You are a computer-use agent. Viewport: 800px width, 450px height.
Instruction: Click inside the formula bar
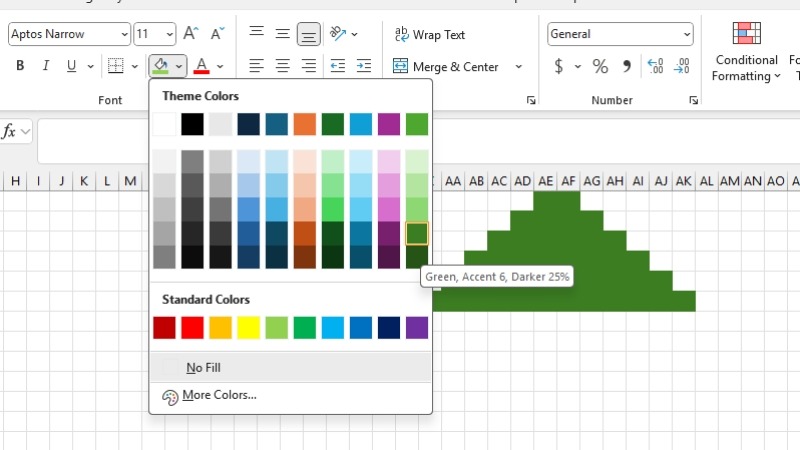coord(400,141)
